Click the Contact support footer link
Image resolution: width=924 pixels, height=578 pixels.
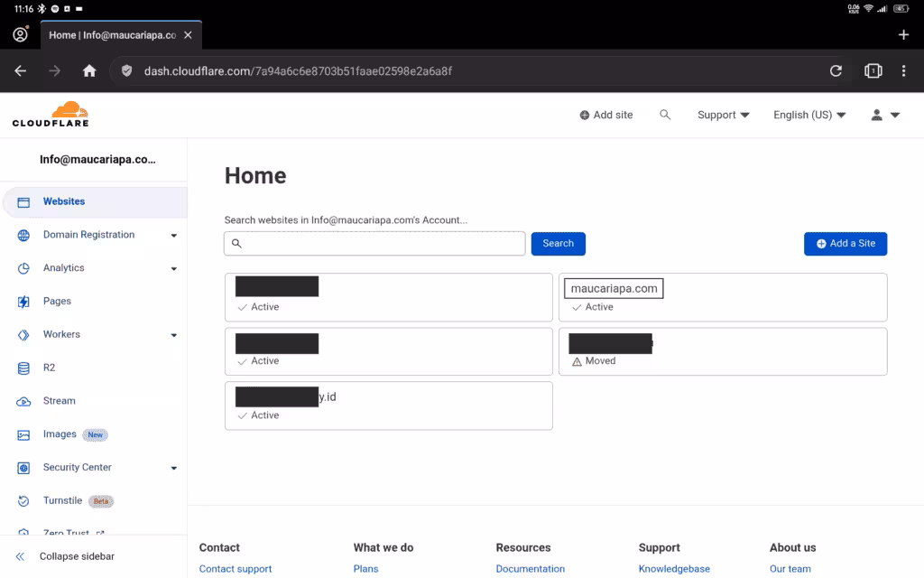point(236,569)
